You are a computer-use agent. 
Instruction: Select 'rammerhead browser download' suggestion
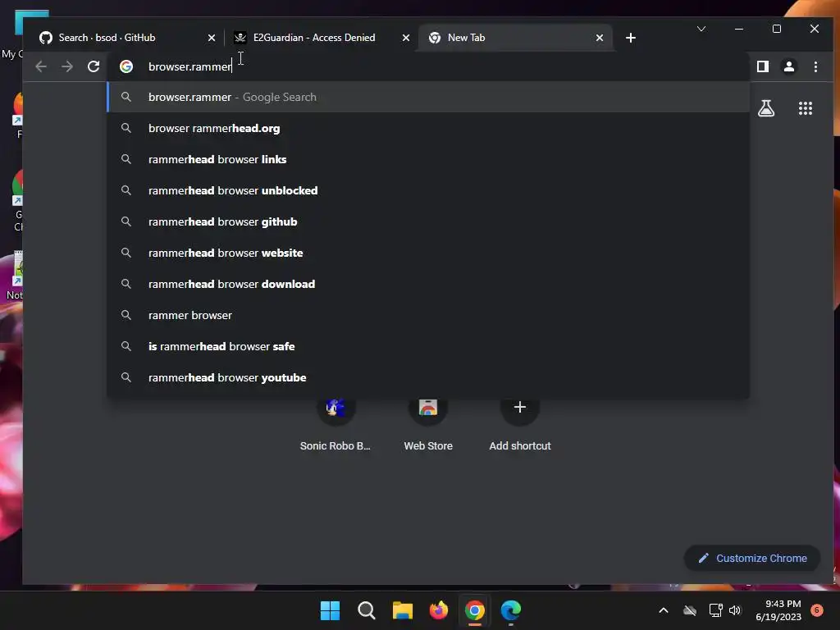[x=428, y=284]
